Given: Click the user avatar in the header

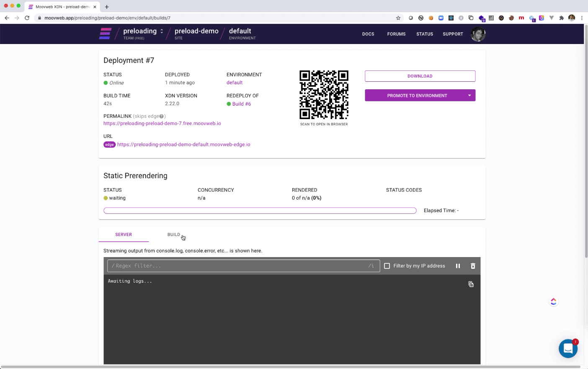Looking at the screenshot, I should coord(478,34).
